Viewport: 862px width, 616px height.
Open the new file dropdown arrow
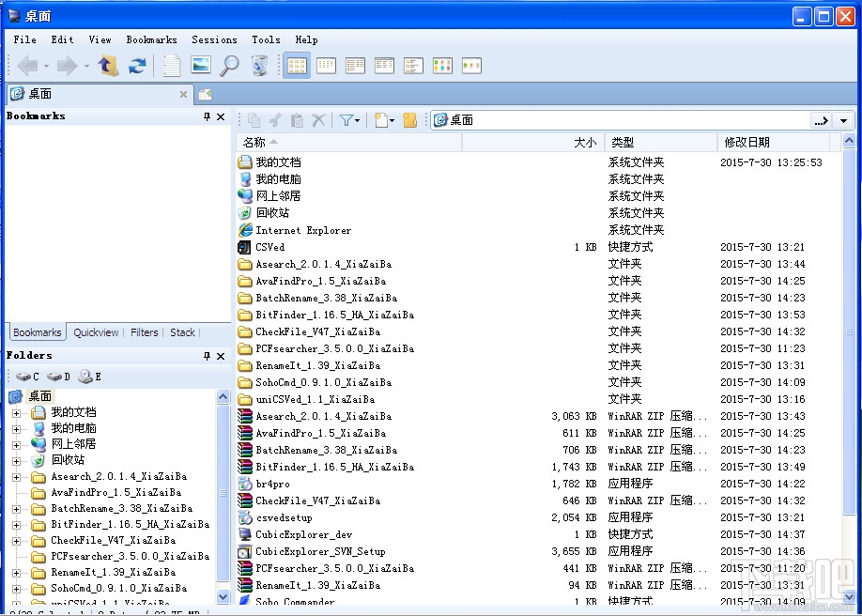(392, 120)
